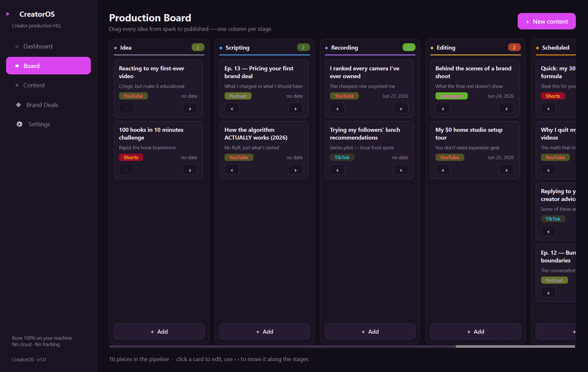Move 'Trying my followers' lunch' card back
The image size is (588, 372).
pyautogui.click(x=338, y=170)
